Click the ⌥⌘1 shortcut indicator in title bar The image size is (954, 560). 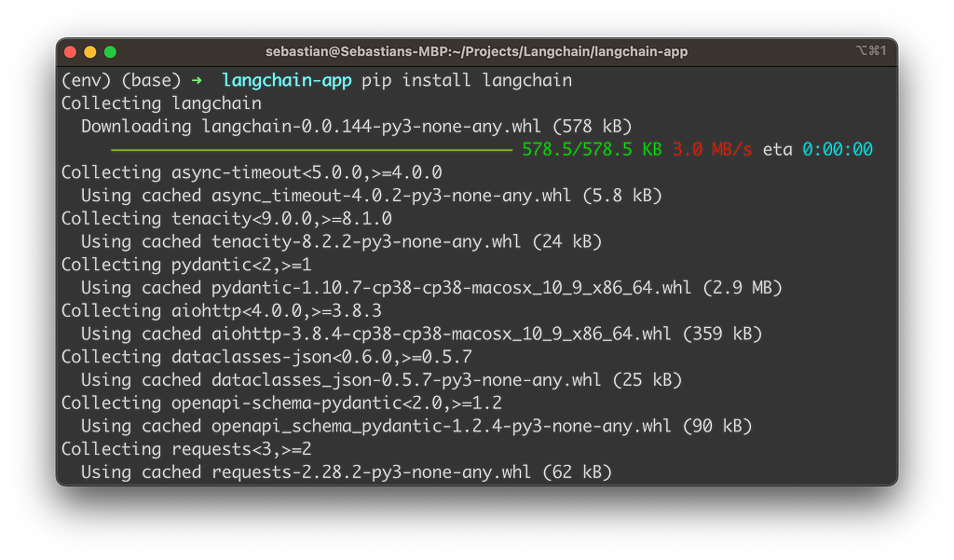coord(871,50)
